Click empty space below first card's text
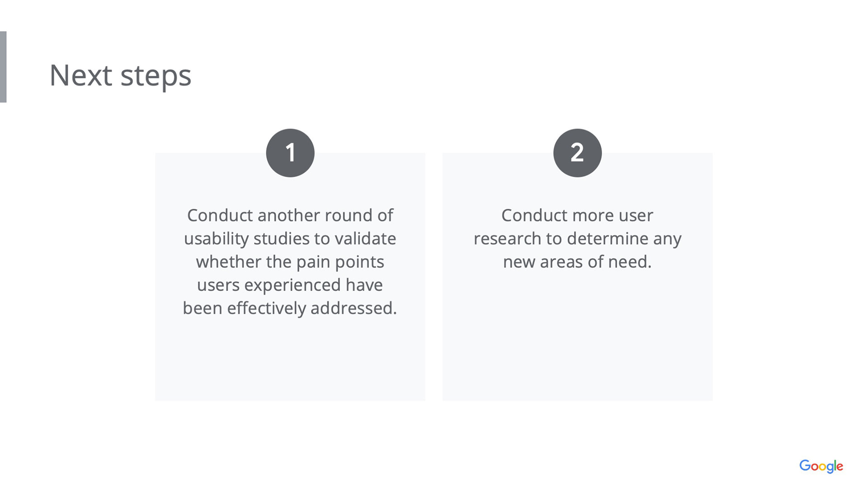868x488 pixels. (290, 361)
